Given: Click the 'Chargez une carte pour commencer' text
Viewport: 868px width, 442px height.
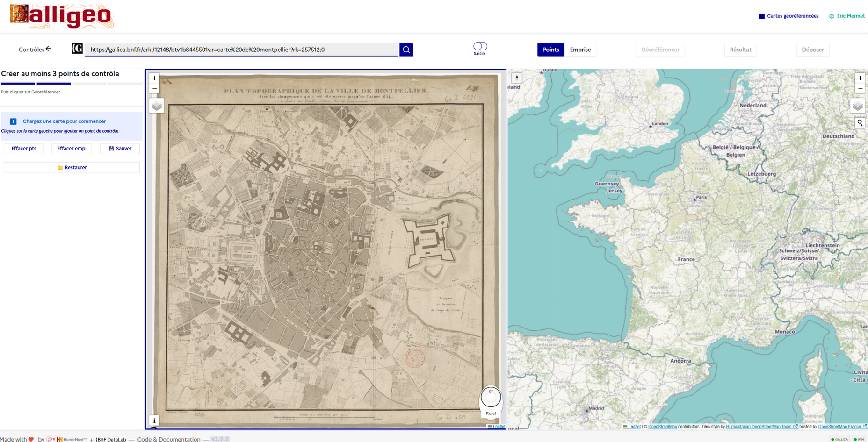Looking at the screenshot, I should (x=64, y=121).
